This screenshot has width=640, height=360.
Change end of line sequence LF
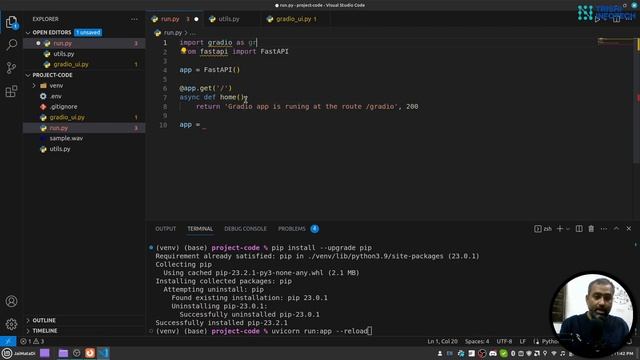coord(522,341)
